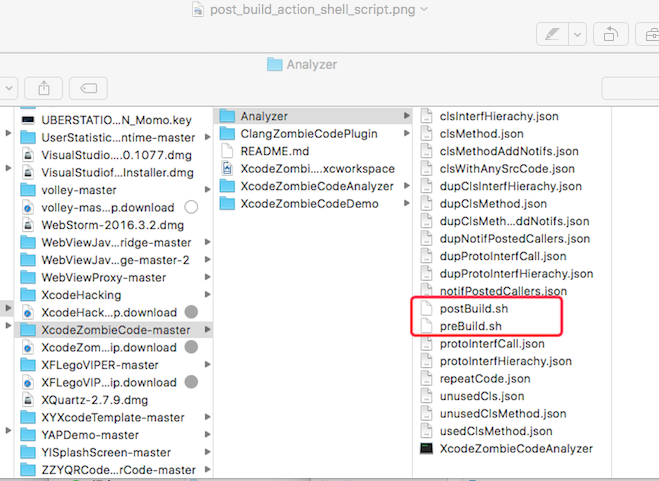Expand the ClangZombieCodePlugin folder arrow
The image size is (659, 481).
[x=406, y=133]
